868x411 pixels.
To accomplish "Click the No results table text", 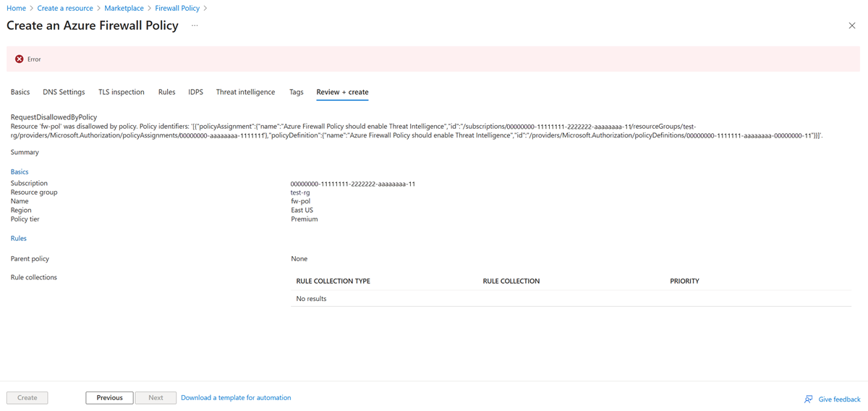I will pyautogui.click(x=311, y=298).
